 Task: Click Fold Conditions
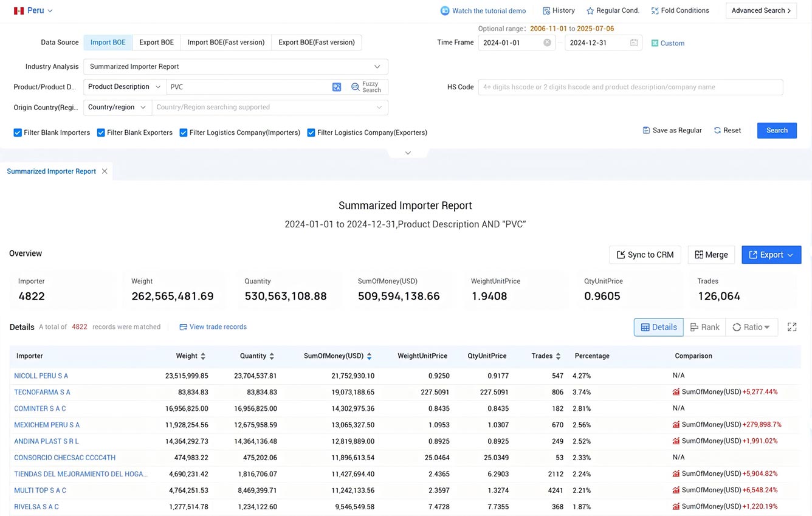[680, 11]
